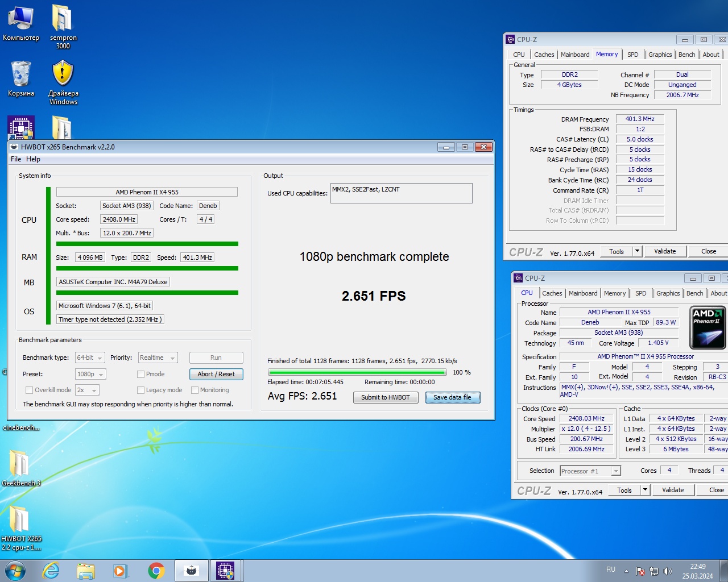Click Submit to HWBOT button
Screen dimensions: 728x582
tap(386, 397)
